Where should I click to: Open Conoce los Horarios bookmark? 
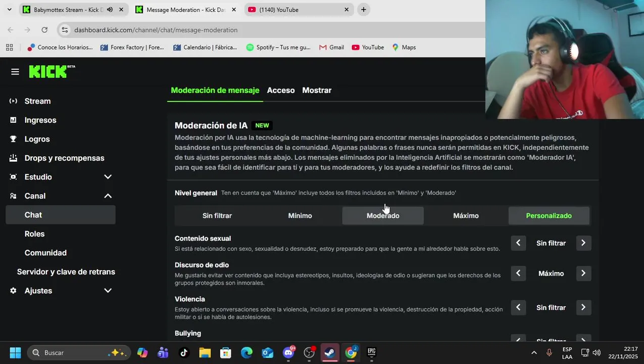coord(60,47)
